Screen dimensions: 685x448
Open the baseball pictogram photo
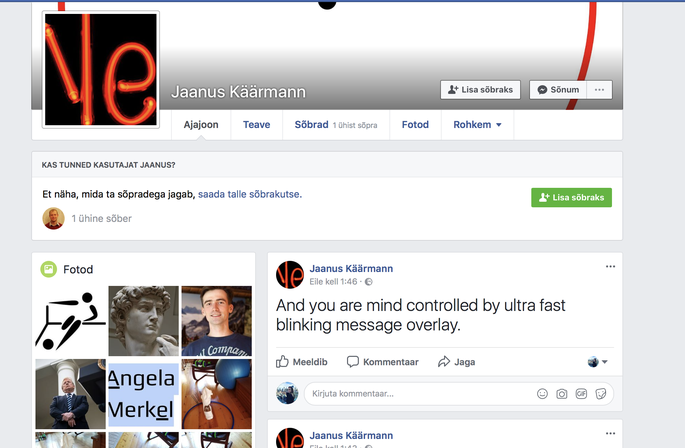70,321
